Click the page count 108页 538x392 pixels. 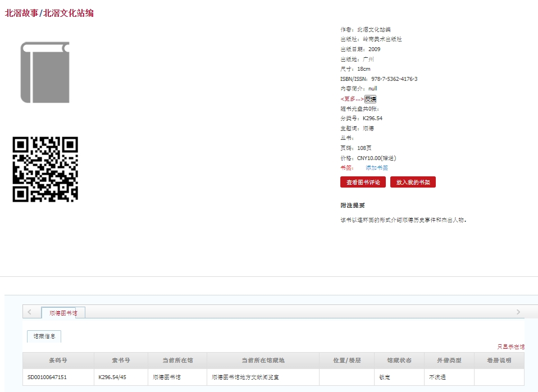[x=364, y=148]
